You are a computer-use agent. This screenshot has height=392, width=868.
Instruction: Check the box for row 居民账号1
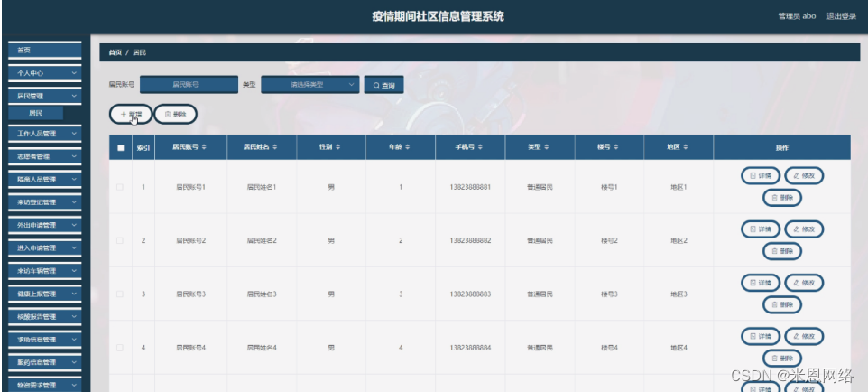120,187
